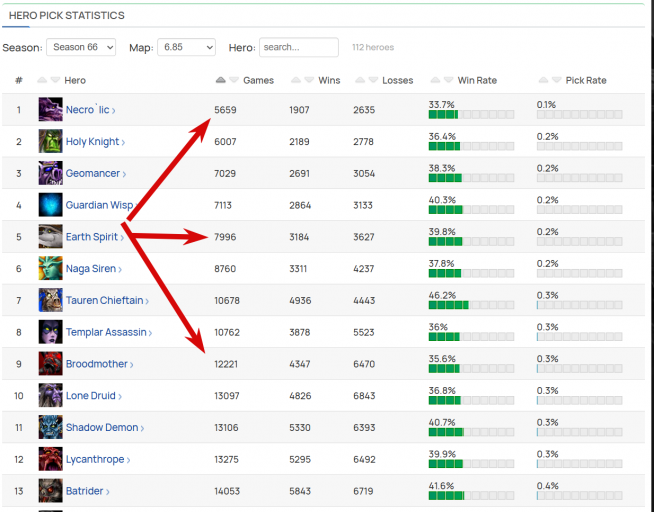Click the Pick Rate column header label

coord(586,80)
